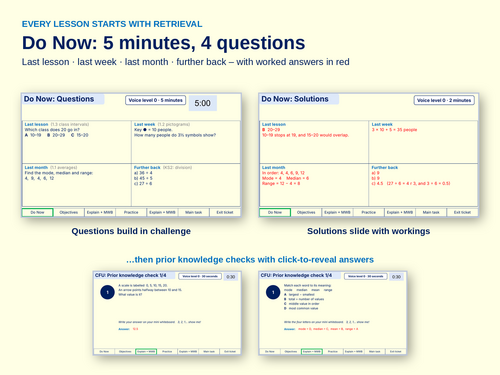This screenshot has height=375, width=500.
Task: Click division question 'a) 36 ÷ 4'
Action: (143, 173)
